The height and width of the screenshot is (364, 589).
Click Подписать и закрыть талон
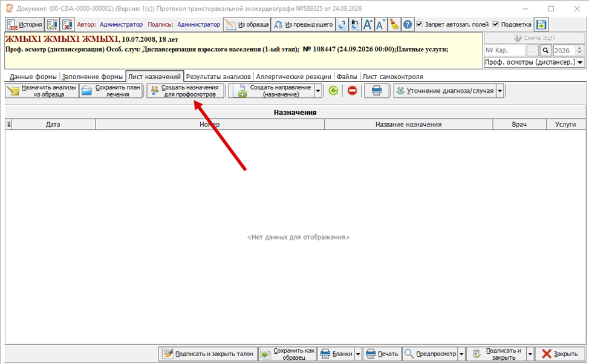point(208,354)
